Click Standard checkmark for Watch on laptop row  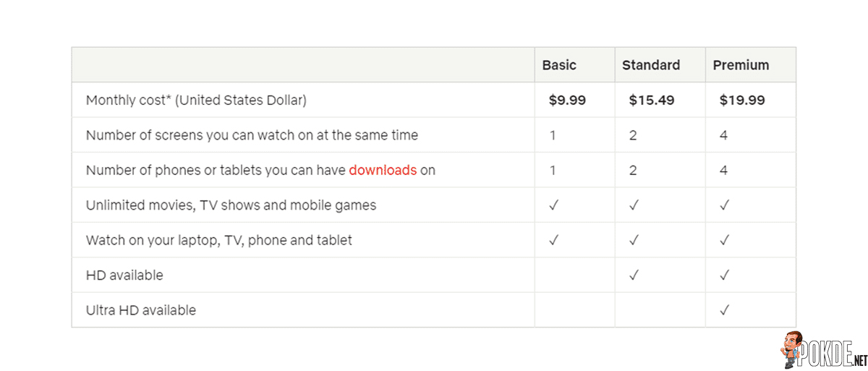pyautogui.click(x=634, y=240)
